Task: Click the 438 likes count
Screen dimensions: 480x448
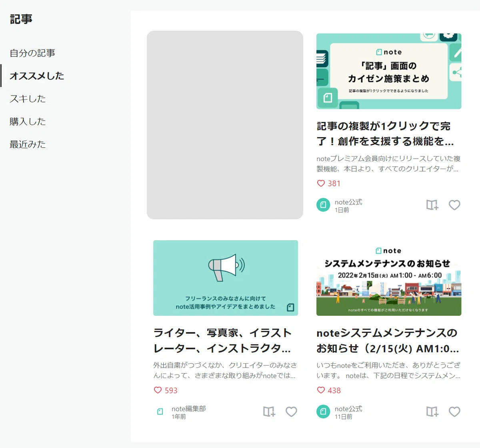Action: pos(334,390)
